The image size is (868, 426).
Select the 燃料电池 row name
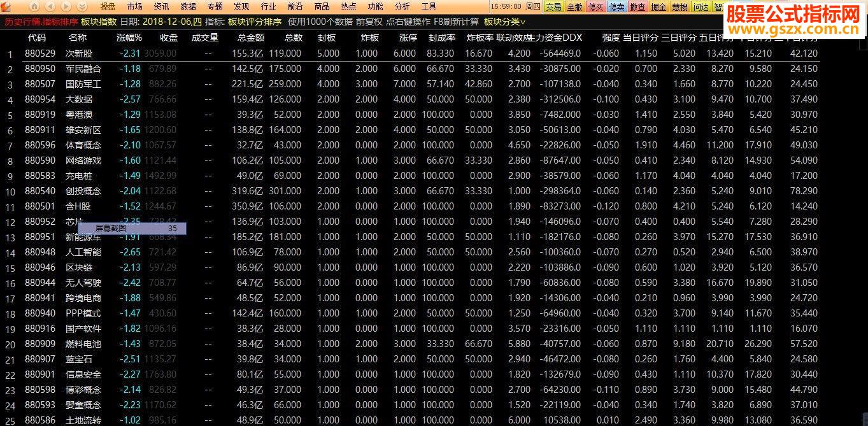(83, 344)
